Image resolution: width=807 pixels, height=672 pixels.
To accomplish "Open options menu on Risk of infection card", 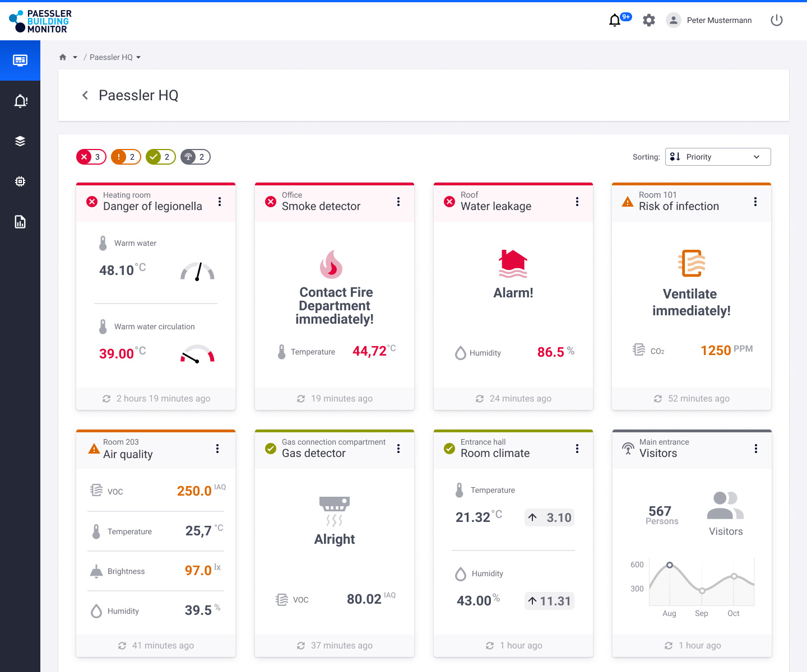I will [755, 202].
